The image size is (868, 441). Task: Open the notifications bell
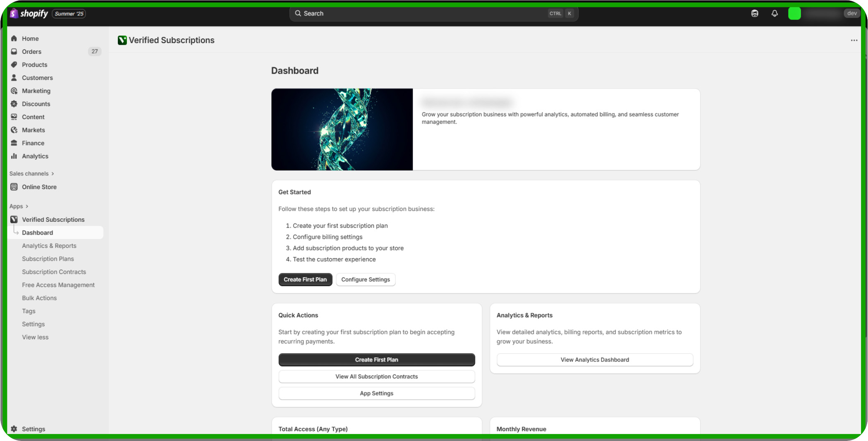coord(775,13)
